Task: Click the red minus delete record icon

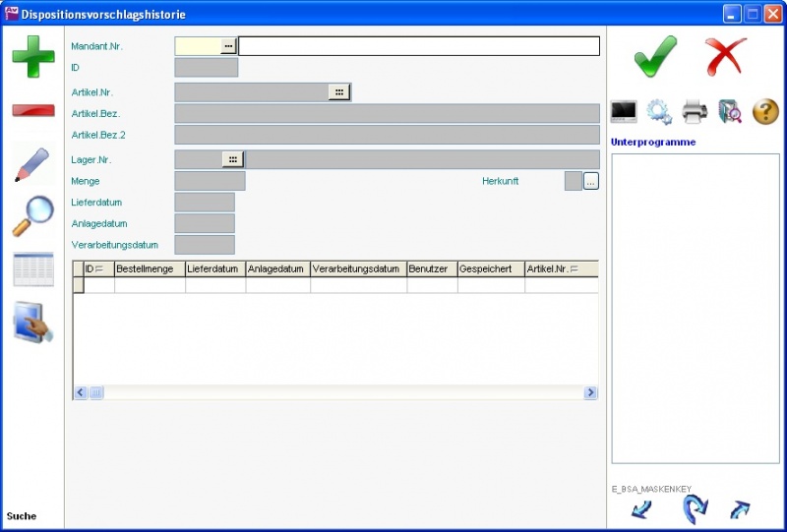Action: pyautogui.click(x=33, y=109)
